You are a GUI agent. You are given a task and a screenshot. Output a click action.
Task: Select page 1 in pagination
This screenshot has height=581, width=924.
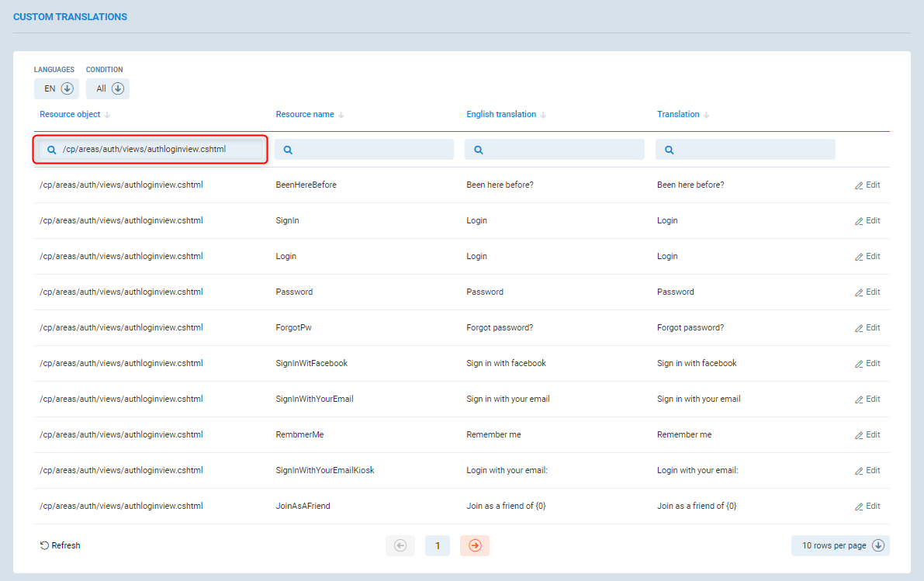(438, 545)
